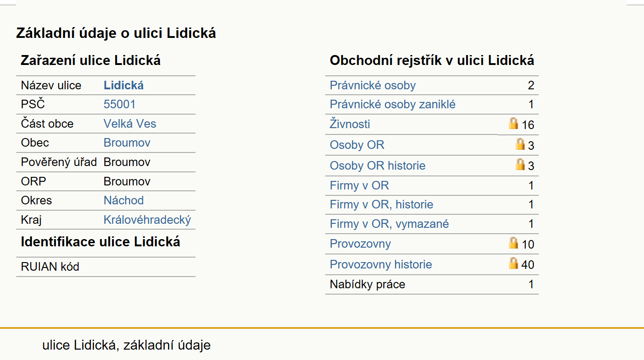Select the Osoby OR link
Image resolution: width=644 pixels, height=360 pixels.
click(357, 145)
